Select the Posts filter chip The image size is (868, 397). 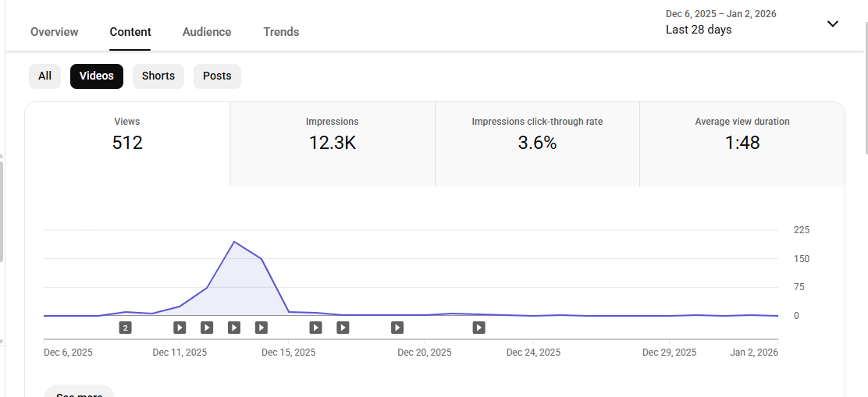click(217, 76)
